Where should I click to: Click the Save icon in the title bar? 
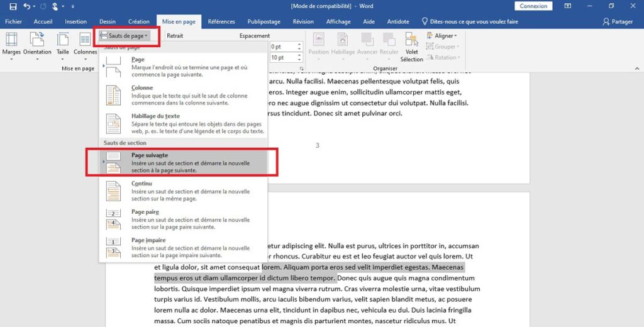pos(13,6)
